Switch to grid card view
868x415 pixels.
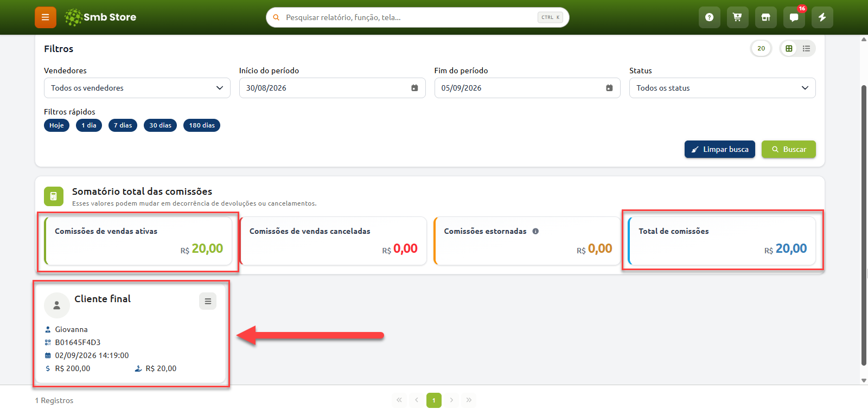[789, 48]
